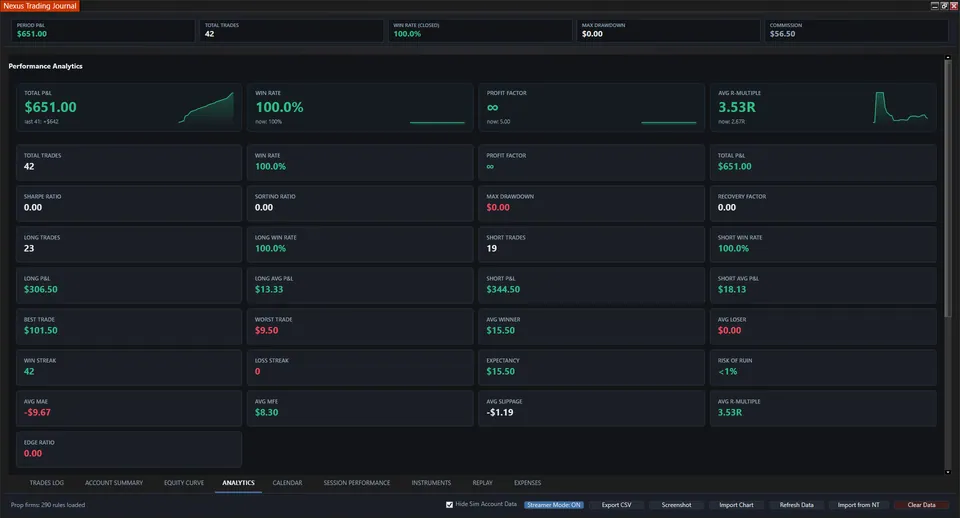Click the Short P&L $344.50 value

[503, 289]
